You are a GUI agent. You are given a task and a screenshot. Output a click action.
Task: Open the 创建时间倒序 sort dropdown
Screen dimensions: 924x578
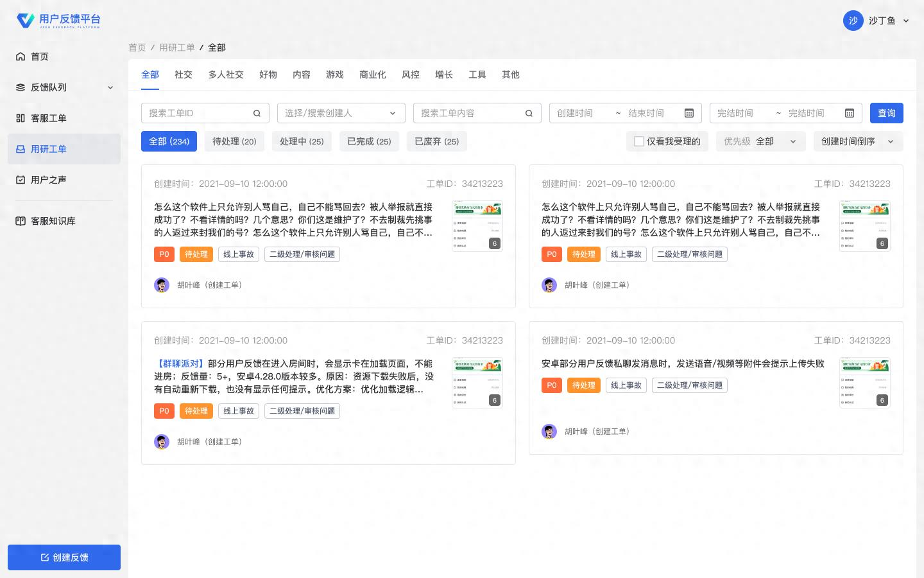coord(858,141)
